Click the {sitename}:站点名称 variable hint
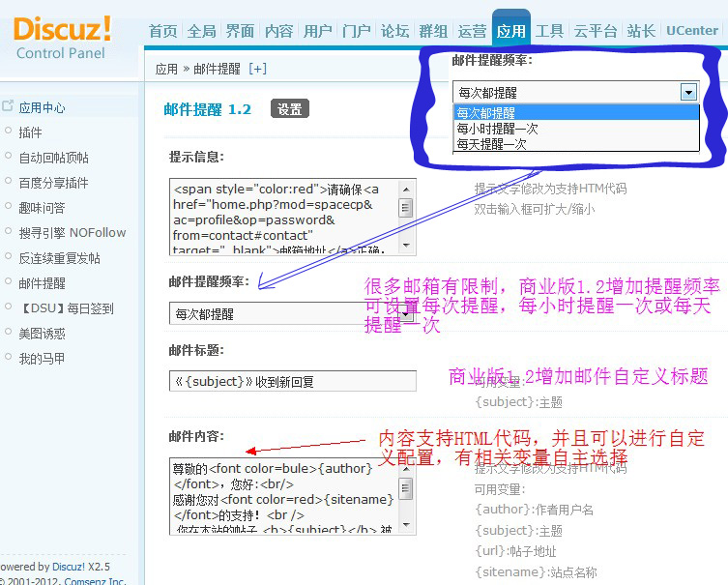 click(x=536, y=572)
